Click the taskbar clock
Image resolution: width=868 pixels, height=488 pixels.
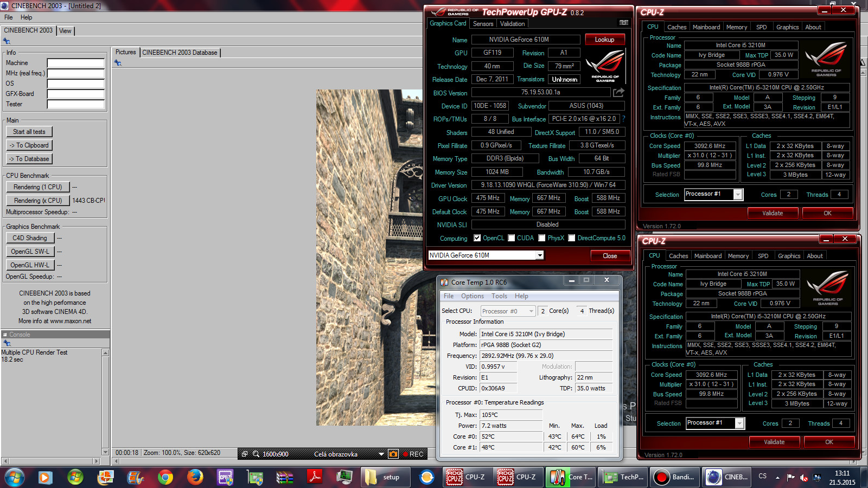[842, 477]
